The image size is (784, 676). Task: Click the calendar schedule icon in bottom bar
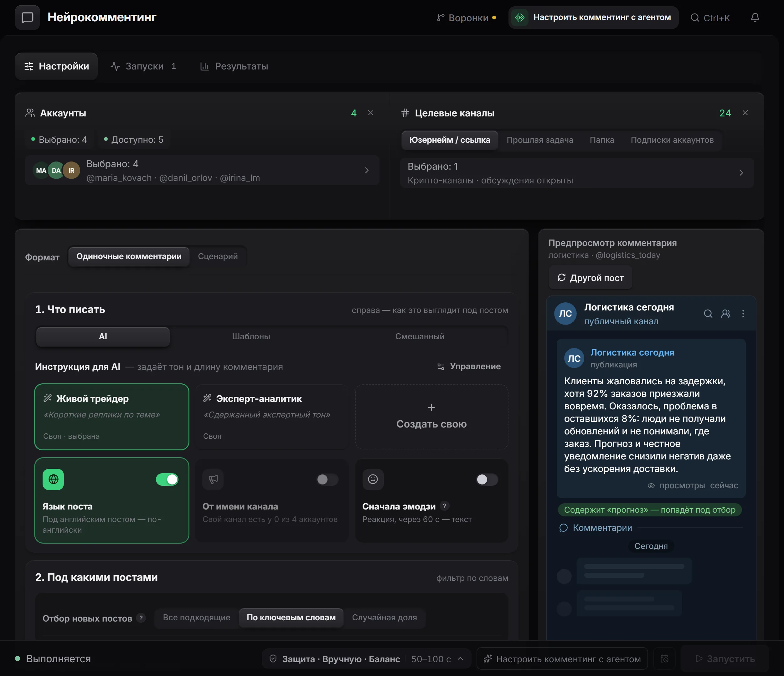(664, 658)
